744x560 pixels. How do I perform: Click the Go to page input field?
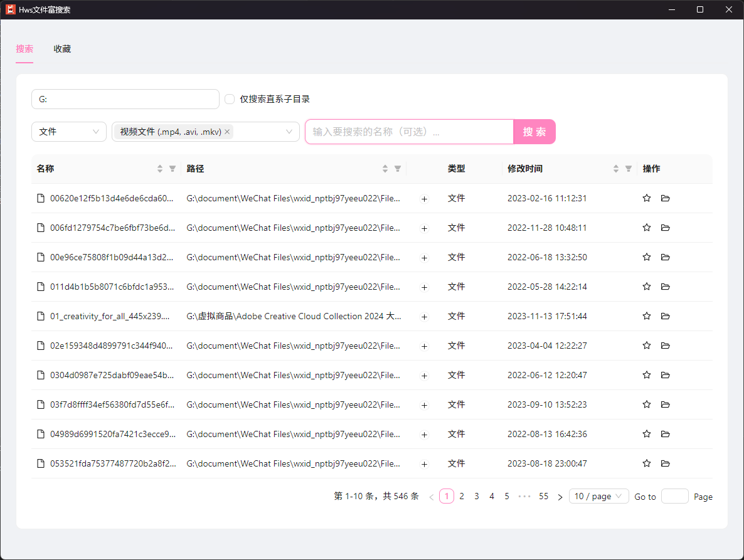click(675, 496)
